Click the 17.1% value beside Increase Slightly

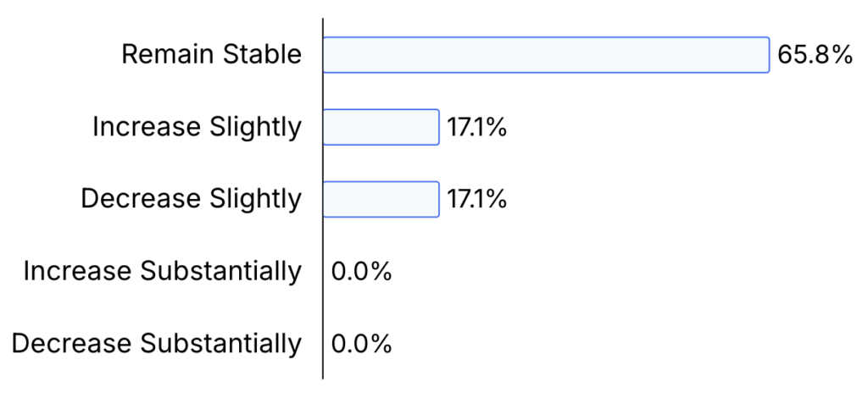point(476,127)
